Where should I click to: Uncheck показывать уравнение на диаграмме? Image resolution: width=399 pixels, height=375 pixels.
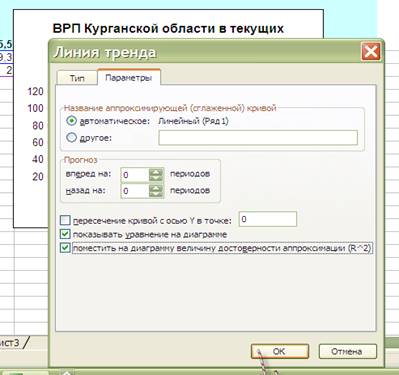pyautogui.click(x=65, y=234)
